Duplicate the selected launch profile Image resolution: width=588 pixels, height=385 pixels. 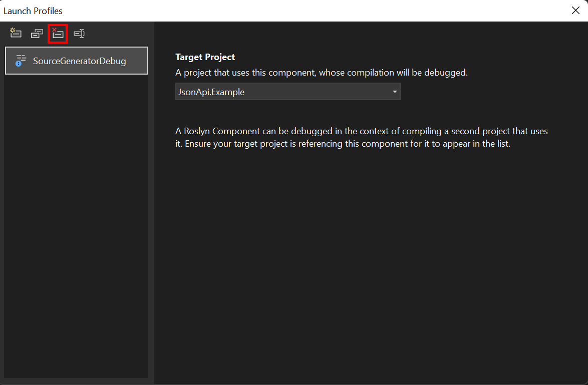coord(37,34)
